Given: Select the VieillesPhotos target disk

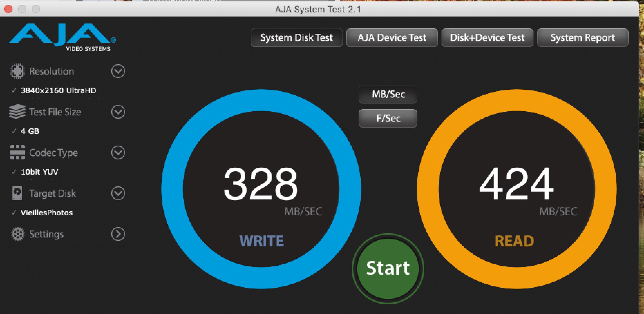Looking at the screenshot, I should [47, 213].
